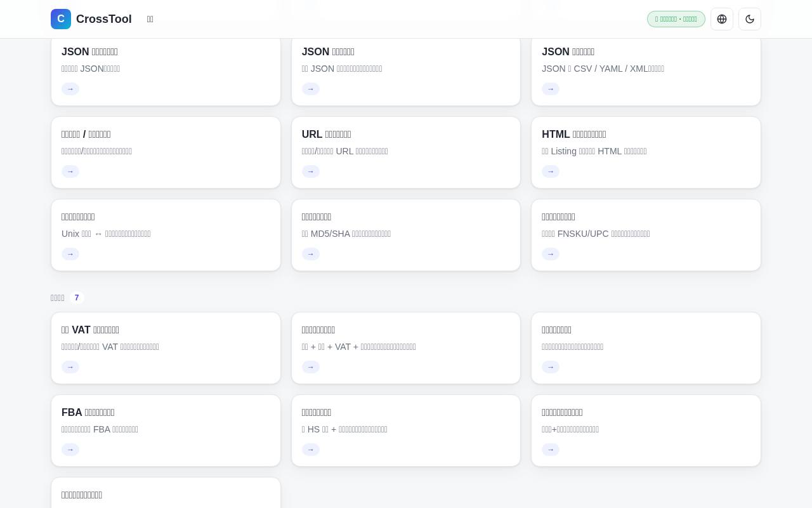The image size is (812, 508).
Task: Open the card title starting with URL
Action: [327, 134]
